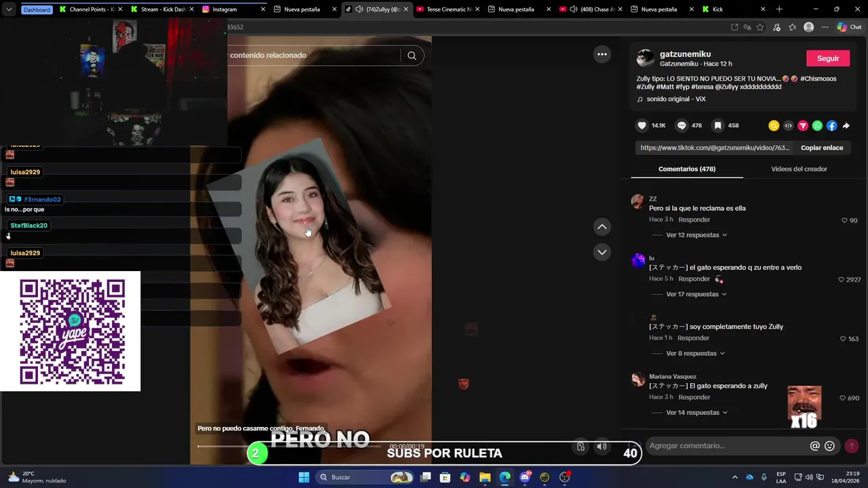Open Microsoft Store from the taskbar
The width and height of the screenshot is (868, 488).
(x=445, y=477)
